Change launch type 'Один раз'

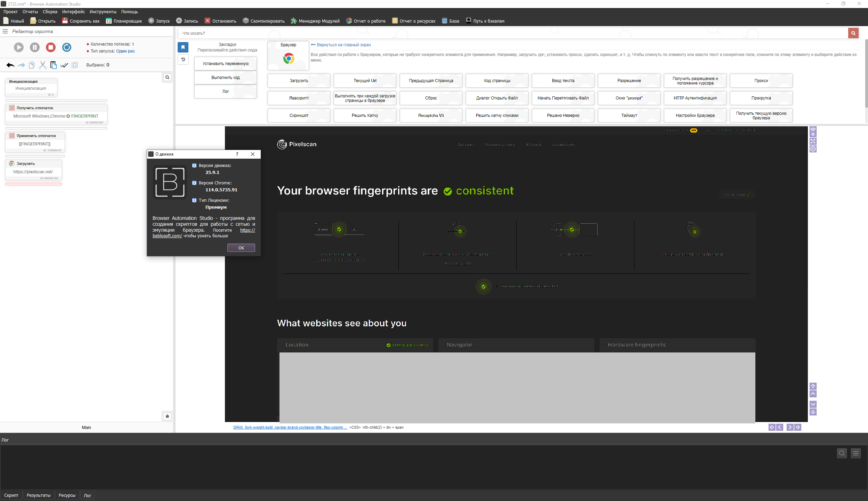(x=125, y=51)
